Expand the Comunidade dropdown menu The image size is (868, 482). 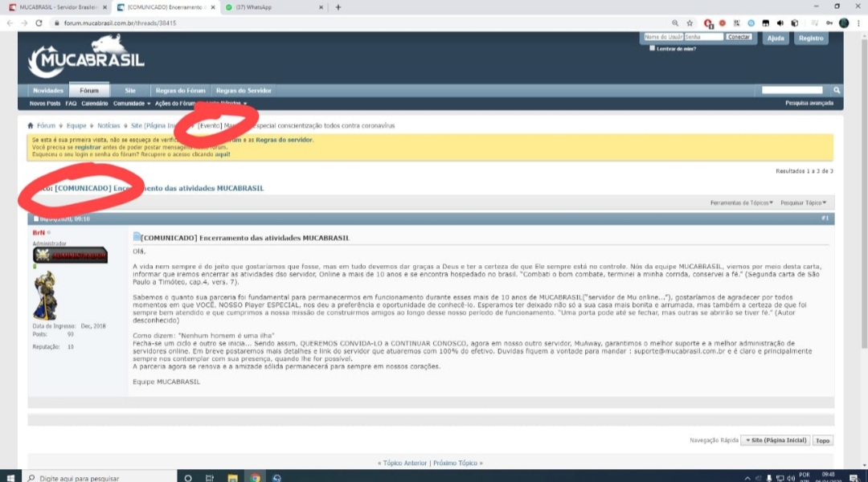tap(132, 104)
